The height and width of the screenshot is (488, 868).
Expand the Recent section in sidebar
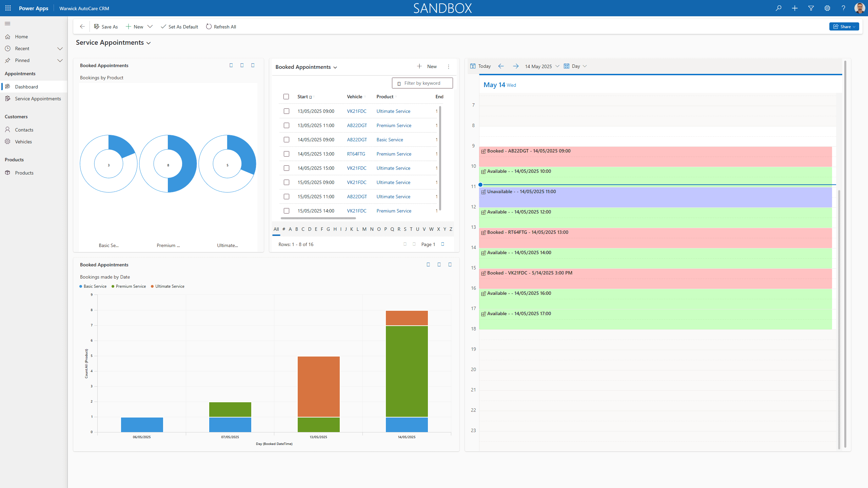pos(60,48)
